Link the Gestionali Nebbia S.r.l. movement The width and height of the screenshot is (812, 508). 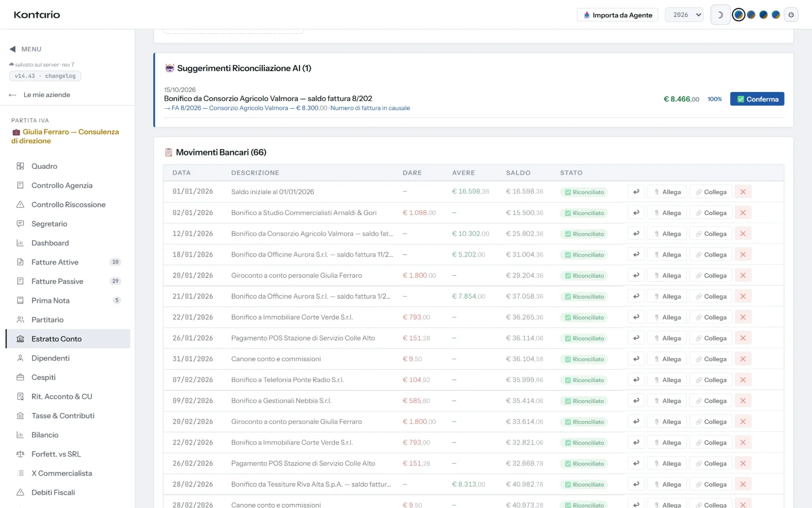(710, 401)
